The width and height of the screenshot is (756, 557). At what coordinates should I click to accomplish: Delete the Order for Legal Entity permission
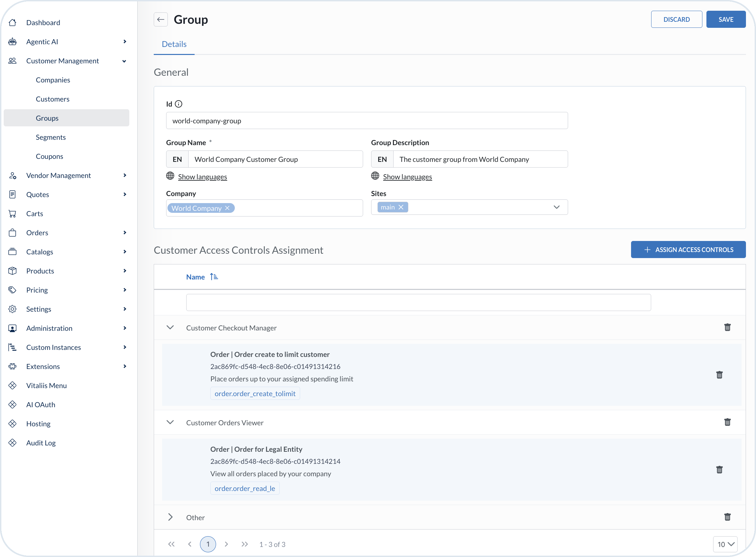pos(719,470)
